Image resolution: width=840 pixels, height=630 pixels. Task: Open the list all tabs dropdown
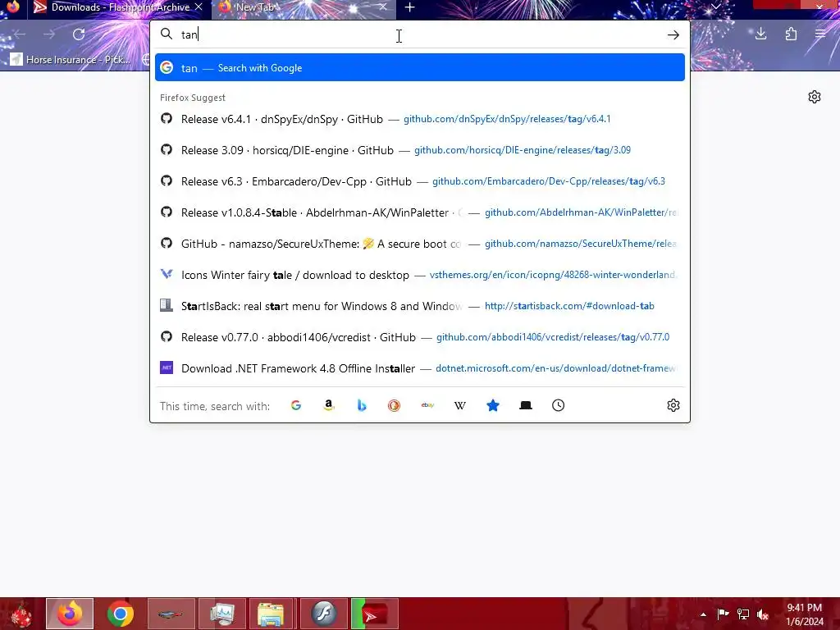[715, 7]
